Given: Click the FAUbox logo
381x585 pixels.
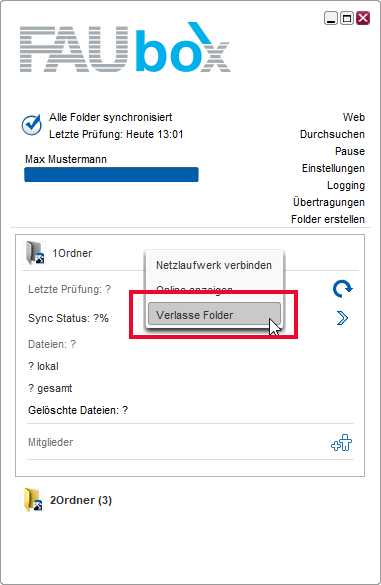Looking at the screenshot, I should click(125, 47).
